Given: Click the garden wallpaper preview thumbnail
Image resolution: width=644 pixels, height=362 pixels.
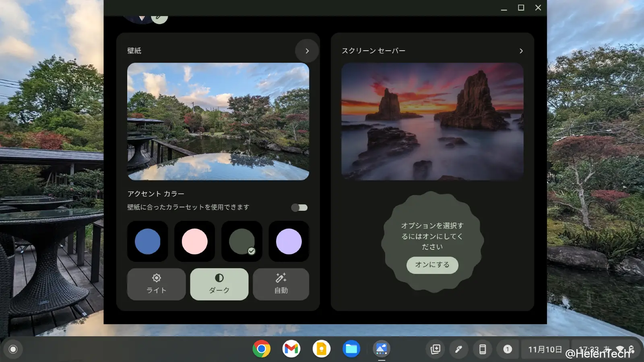Looking at the screenshot, I should pos(217,121).
